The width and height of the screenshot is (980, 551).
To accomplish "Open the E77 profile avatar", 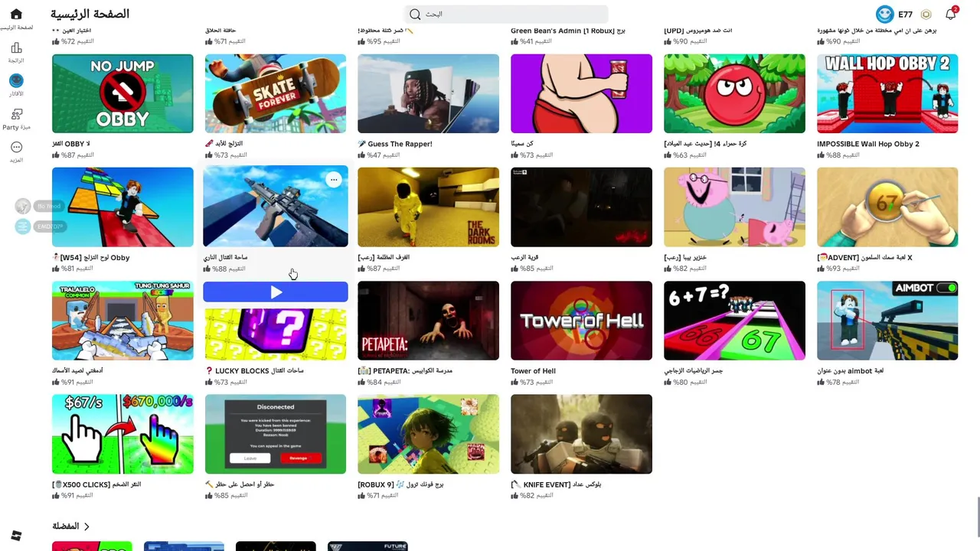I will click(x=885, y=14).
